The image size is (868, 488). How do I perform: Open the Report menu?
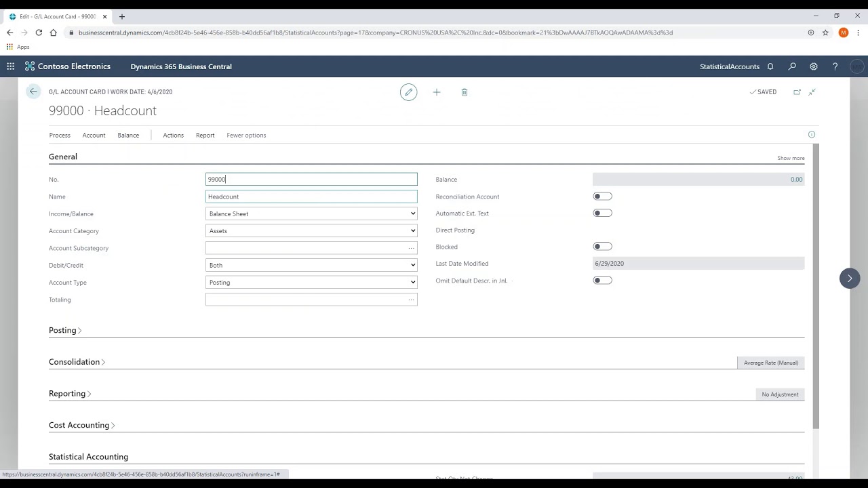205,135
